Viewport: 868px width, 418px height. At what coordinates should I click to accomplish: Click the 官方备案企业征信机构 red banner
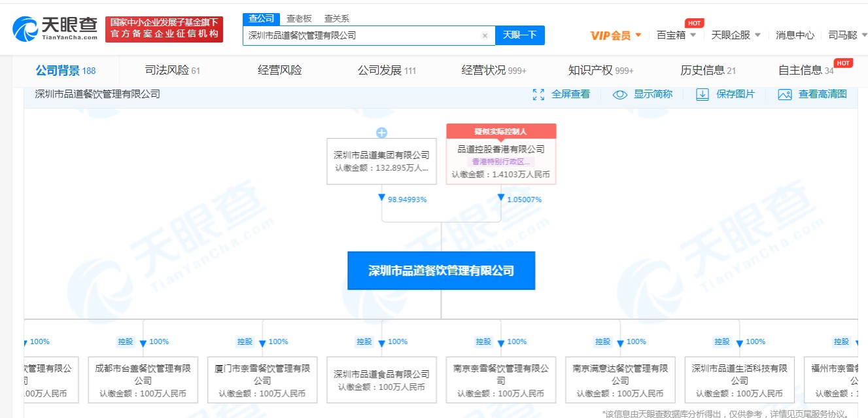164,29
